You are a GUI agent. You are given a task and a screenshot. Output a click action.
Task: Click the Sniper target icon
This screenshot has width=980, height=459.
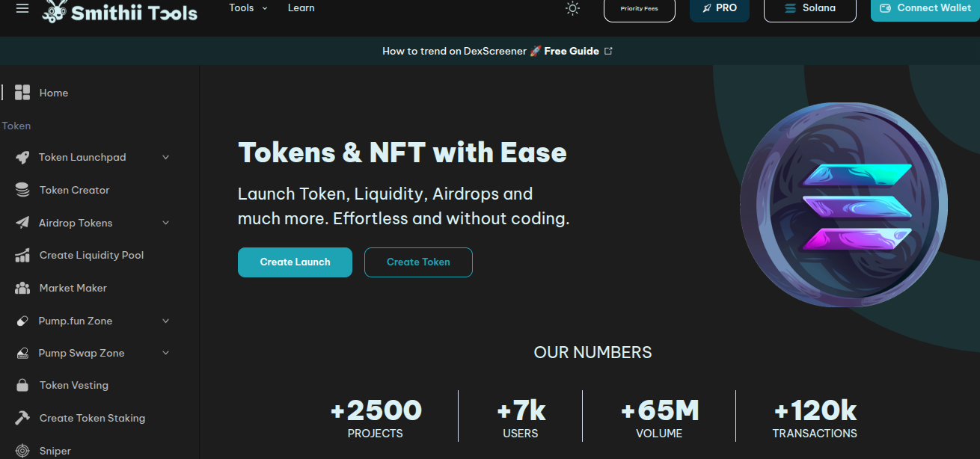click(x=22, y=451)
